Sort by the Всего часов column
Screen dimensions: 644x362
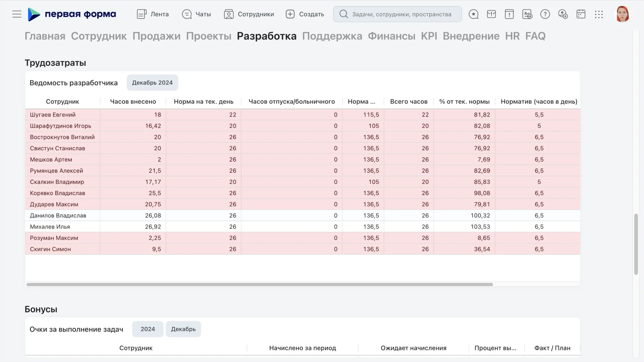point(409,102)
